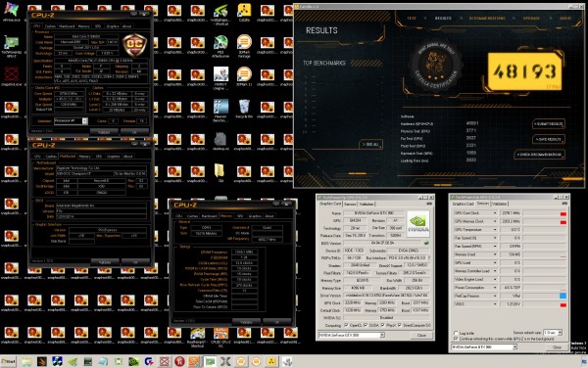Viewport: 588px width, 368px height.
Task: Open the GPU Core Clock sensor dropdown
Action: (495, 213)
